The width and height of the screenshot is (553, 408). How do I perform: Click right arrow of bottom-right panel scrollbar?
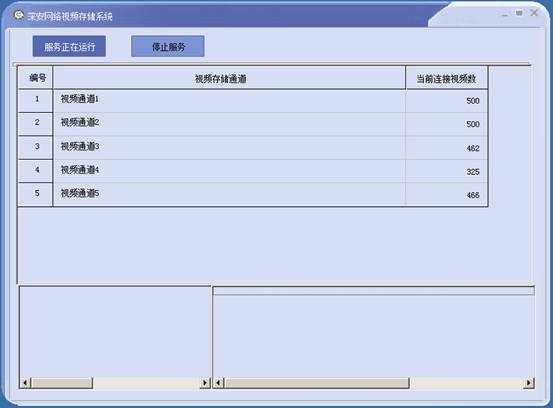[x=528, y=383]
